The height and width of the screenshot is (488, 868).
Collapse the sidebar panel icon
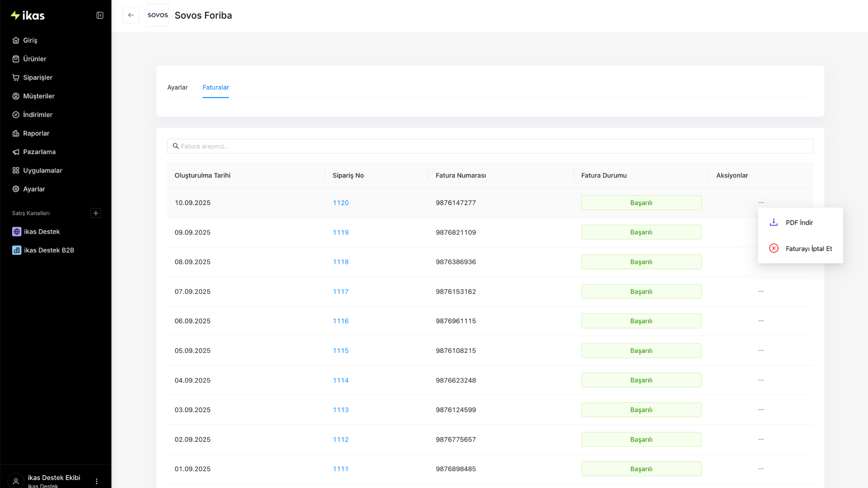[x=100, y=15]
